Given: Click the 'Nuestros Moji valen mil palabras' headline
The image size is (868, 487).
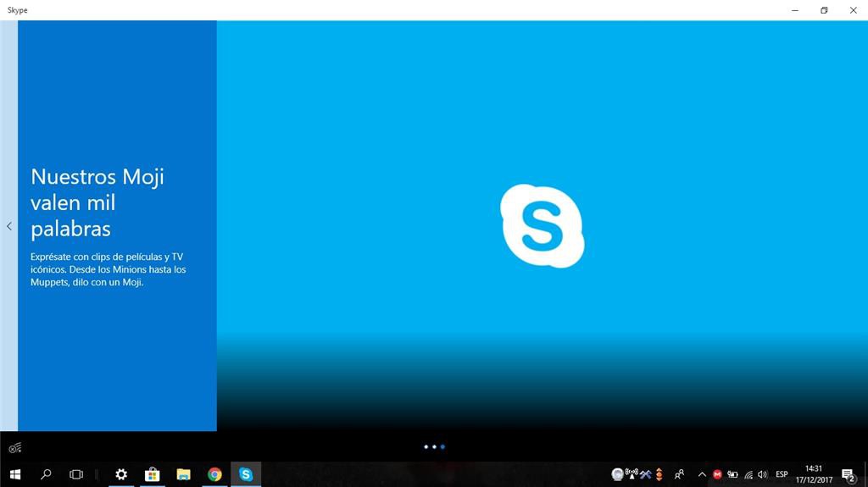Looking at the screenshot, I should (97, 202).
